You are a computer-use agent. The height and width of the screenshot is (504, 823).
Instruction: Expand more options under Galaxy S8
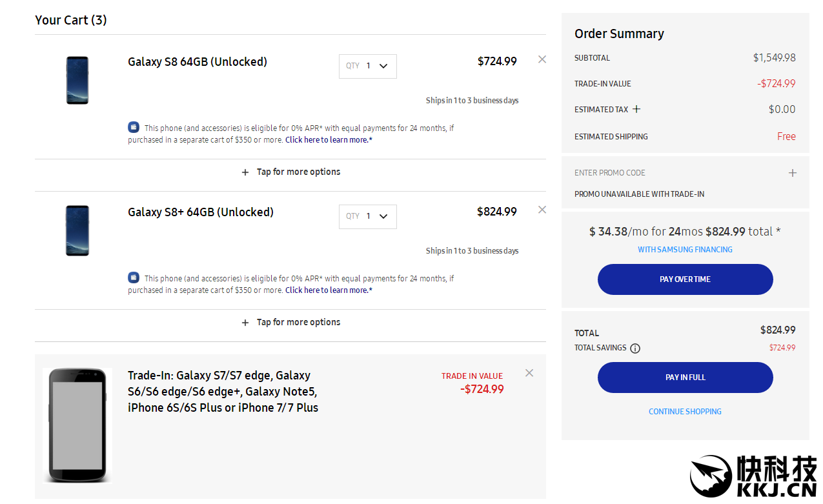[x=290, y=172]
